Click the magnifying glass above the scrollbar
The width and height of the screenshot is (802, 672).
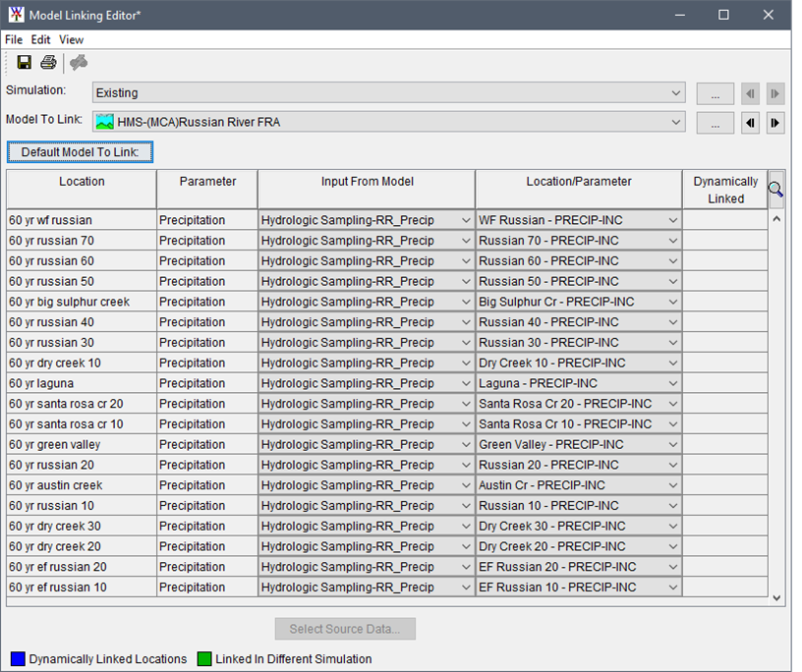point(775,189)
